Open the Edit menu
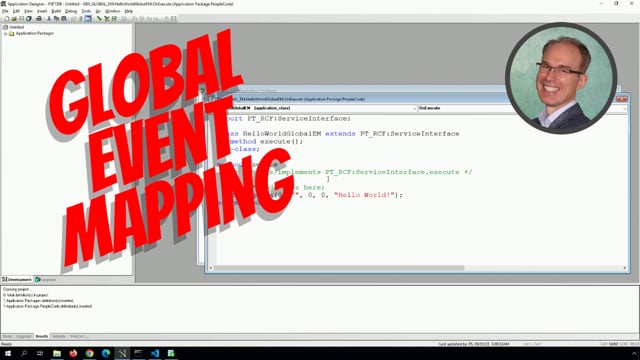Image resolution: width=640 pixels, height=360 pixels. 16,11
